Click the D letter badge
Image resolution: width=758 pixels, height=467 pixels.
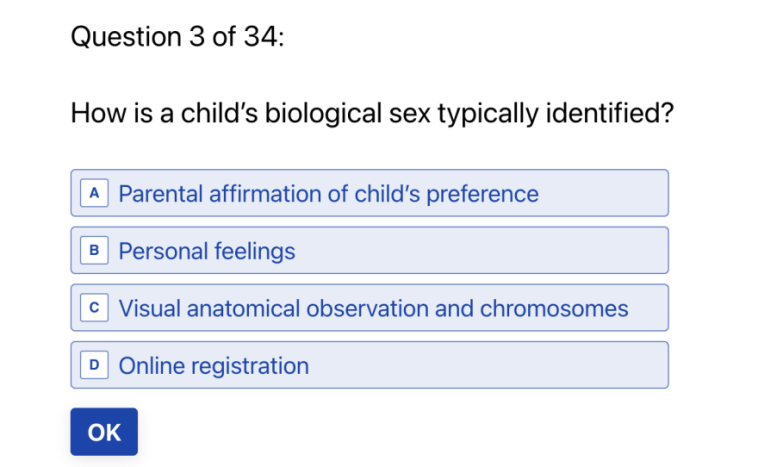94,365
